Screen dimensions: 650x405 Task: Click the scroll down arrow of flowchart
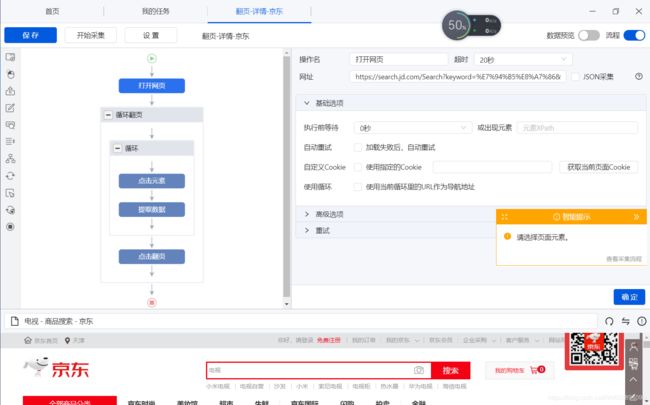pos(286,304)
